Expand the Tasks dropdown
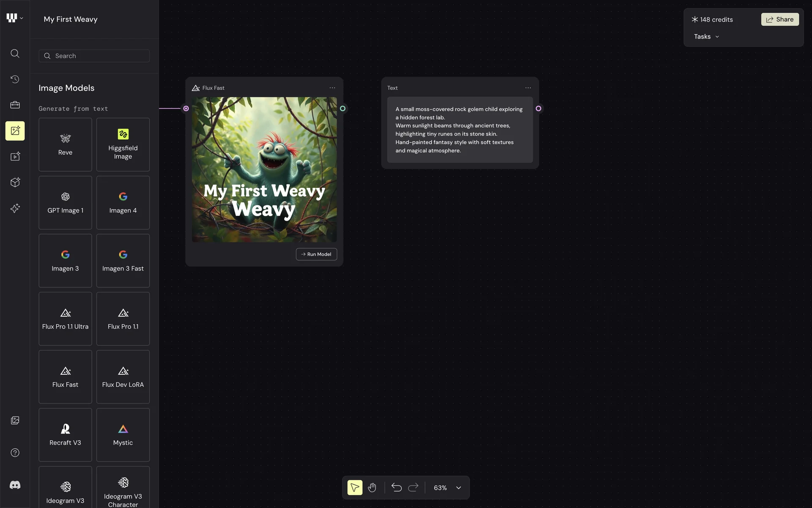 click(706, 37)
